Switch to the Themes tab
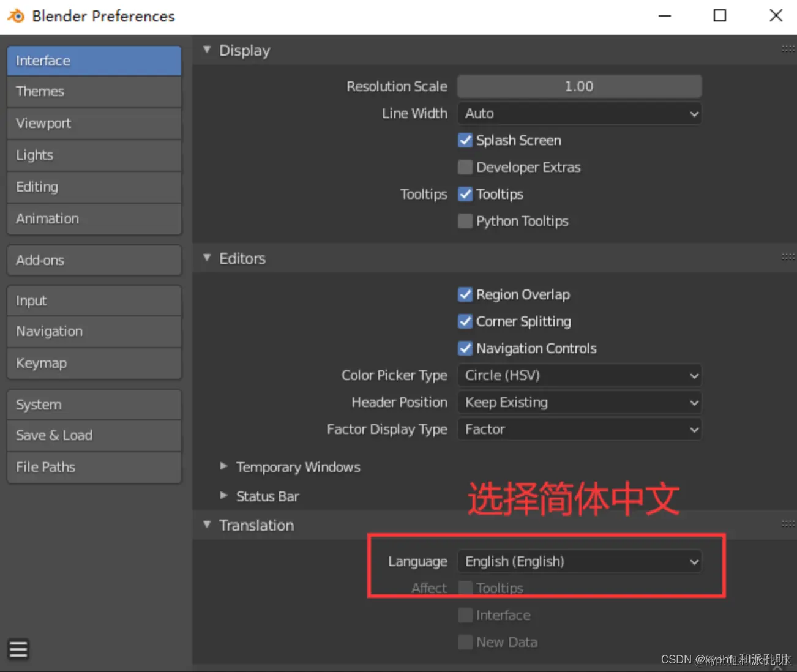 point(94,92)
